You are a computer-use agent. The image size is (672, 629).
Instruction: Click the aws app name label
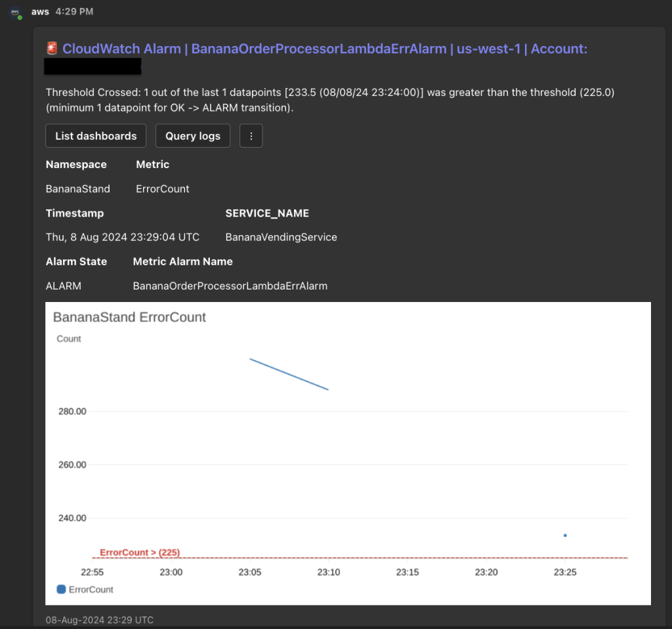(x=39, y=11)
